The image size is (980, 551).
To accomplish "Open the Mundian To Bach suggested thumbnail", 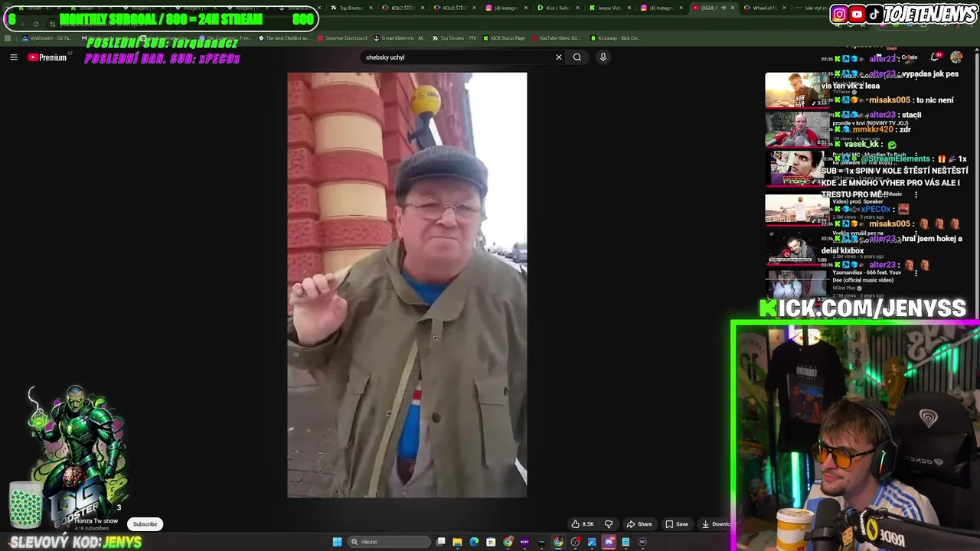I will click(x=796, y=169).
